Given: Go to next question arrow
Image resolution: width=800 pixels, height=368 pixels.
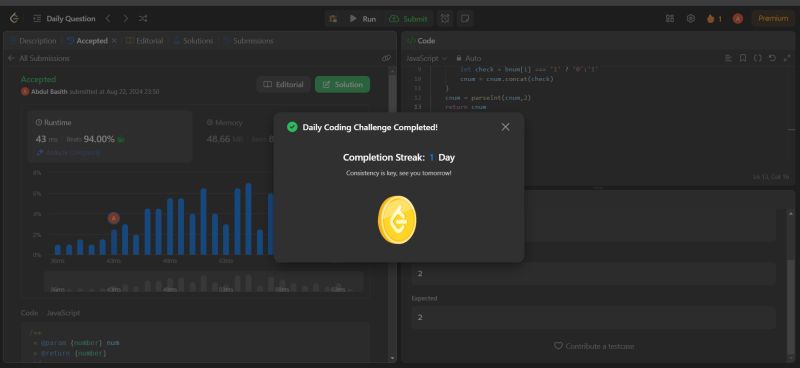Looking at the screenshot, I should coord(126,18).
